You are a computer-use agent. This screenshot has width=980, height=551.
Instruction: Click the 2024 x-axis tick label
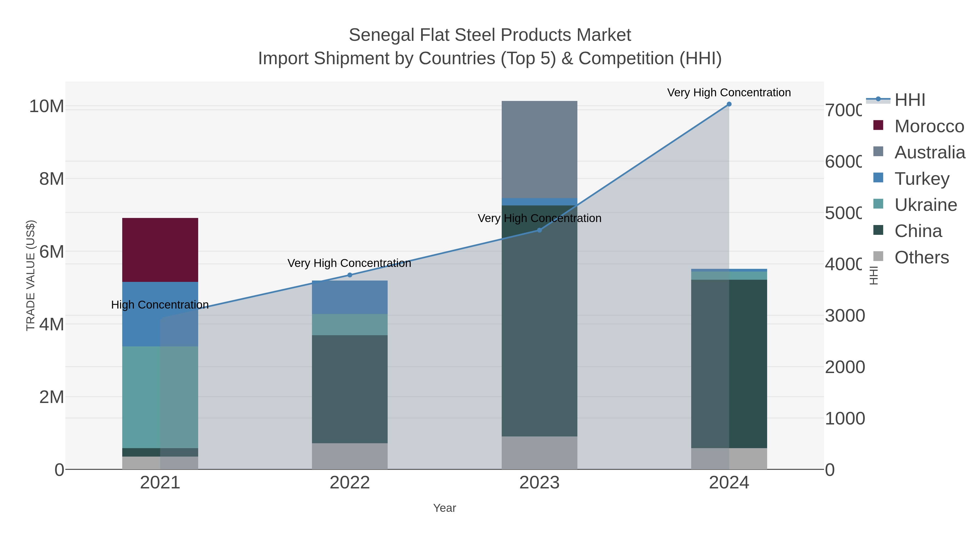tap(729, 482)
